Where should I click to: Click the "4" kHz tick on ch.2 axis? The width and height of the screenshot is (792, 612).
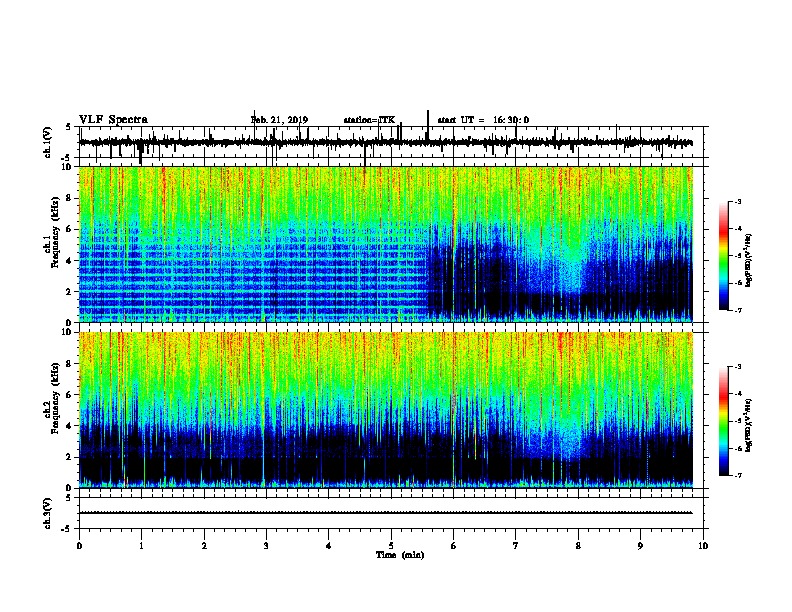click(x=70, y=426)
